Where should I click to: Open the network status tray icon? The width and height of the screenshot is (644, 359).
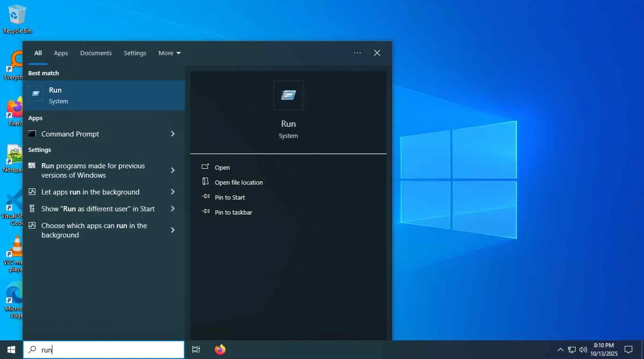pyautogui.click(x=572, y=350)
